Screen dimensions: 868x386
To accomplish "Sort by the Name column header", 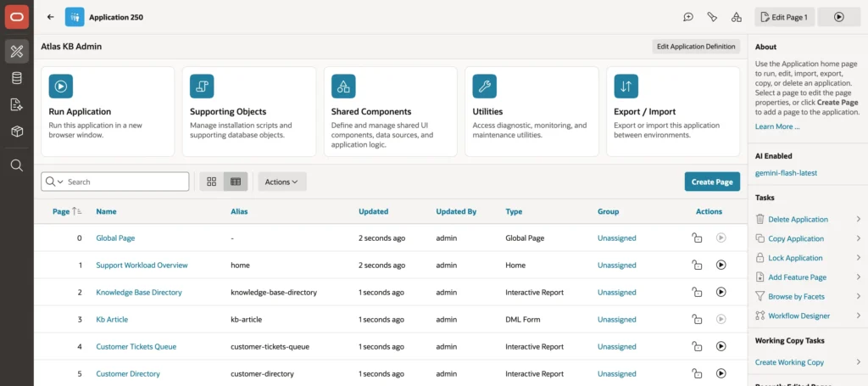I will (106, 211).
